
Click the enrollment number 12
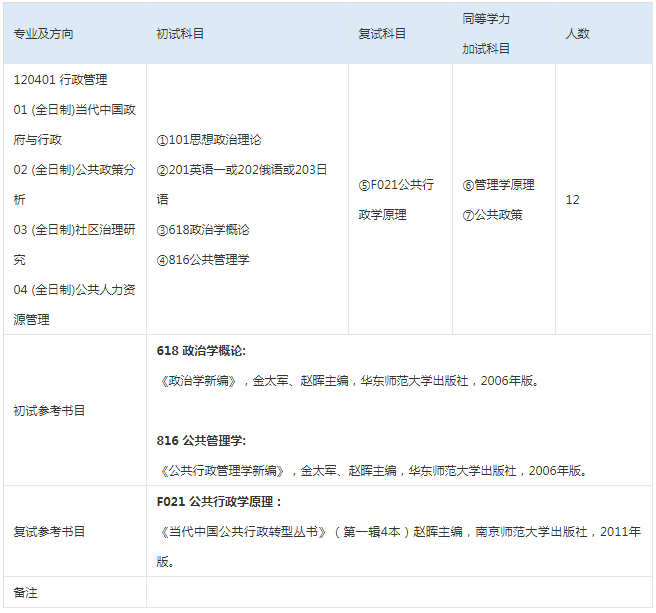(x=572, y=200)
